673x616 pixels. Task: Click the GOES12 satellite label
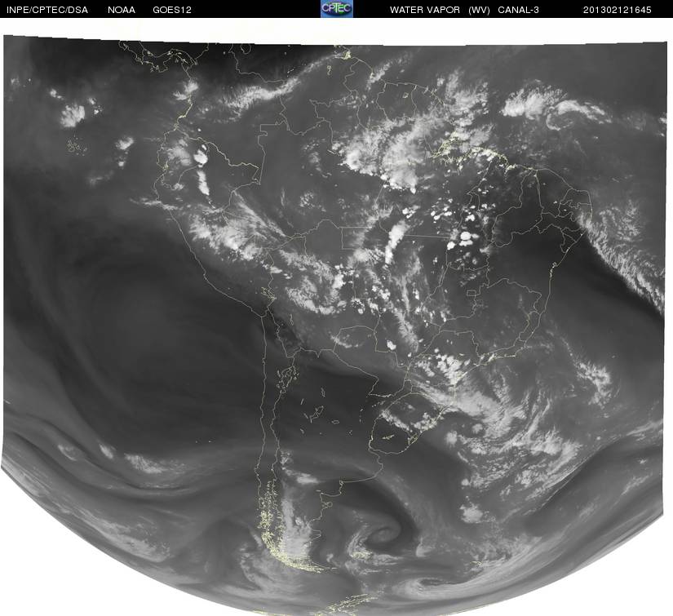coord(172,10)
